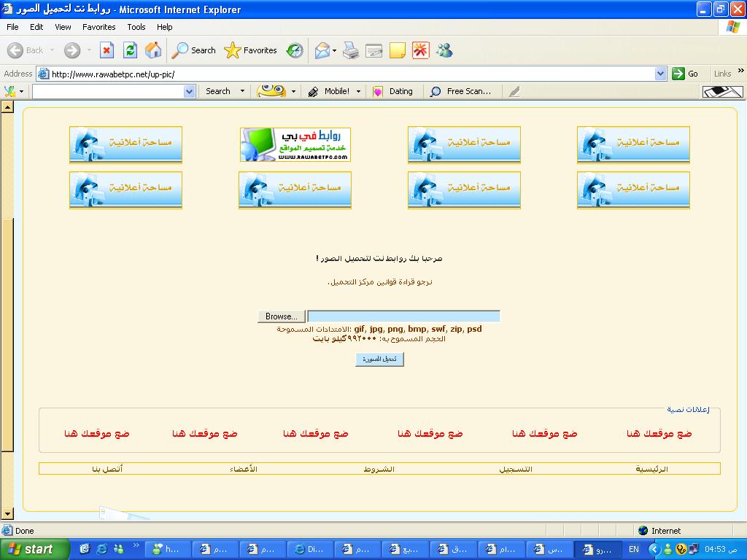Go to the Home page icon
747x560 pixels.
pyautogui.click(x=153, y=50)
